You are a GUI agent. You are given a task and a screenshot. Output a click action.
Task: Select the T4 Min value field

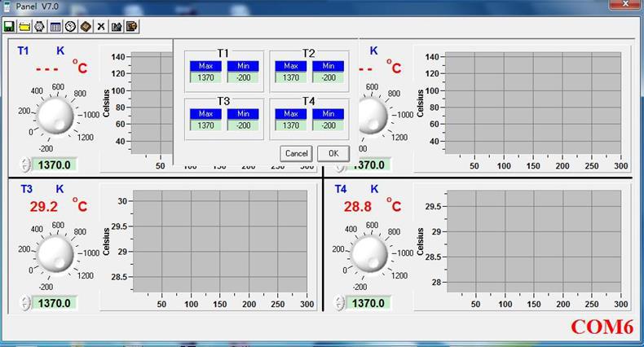[x=329, y=125]
